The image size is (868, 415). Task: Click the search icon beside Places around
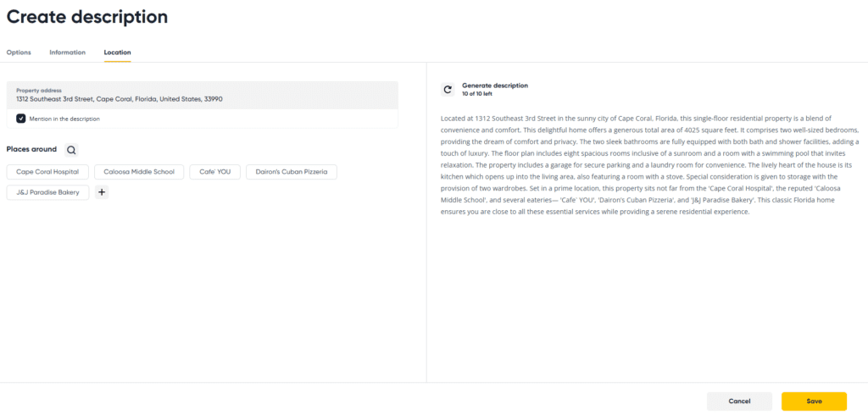click(71, 150)
